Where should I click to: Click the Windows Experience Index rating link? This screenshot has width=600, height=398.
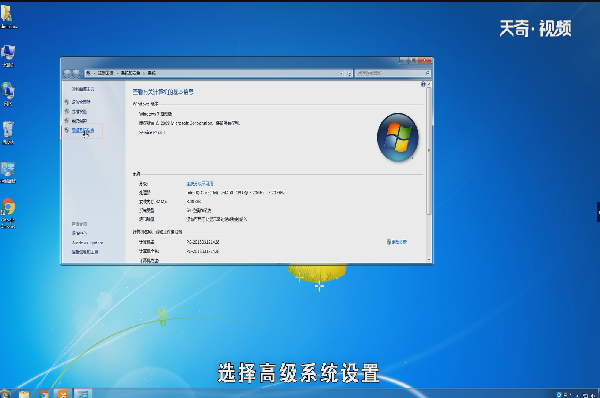click(200, 184)
